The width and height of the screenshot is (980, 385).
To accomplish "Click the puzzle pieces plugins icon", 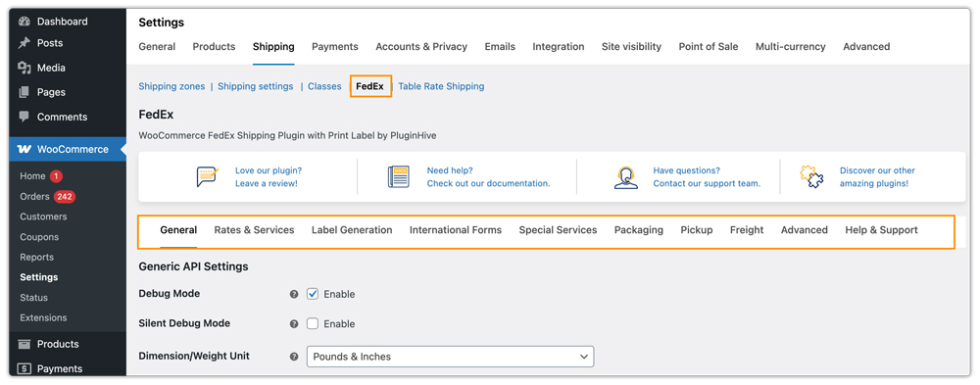I will (x=811, y=177).
